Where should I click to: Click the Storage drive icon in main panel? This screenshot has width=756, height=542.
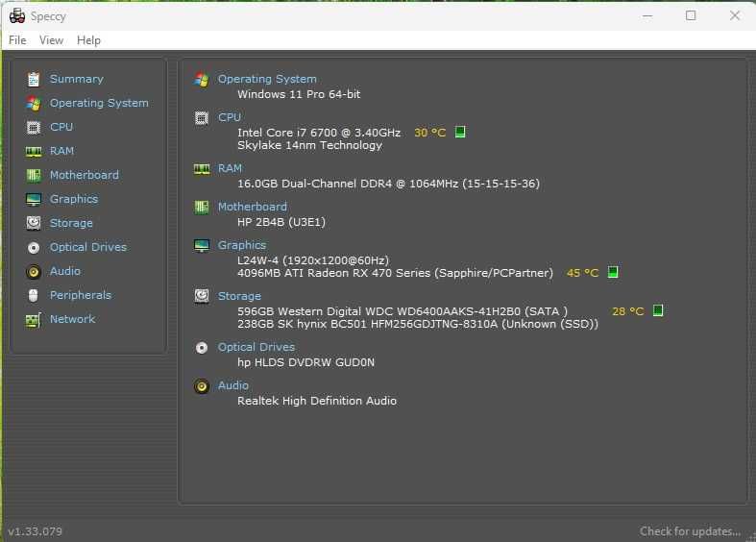tap(202, 296)
